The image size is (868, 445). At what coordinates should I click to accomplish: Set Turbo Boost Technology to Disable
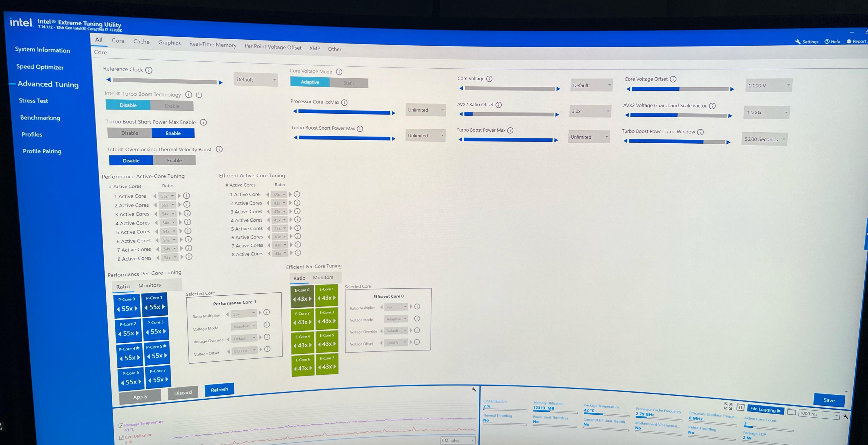pos(128,105)
